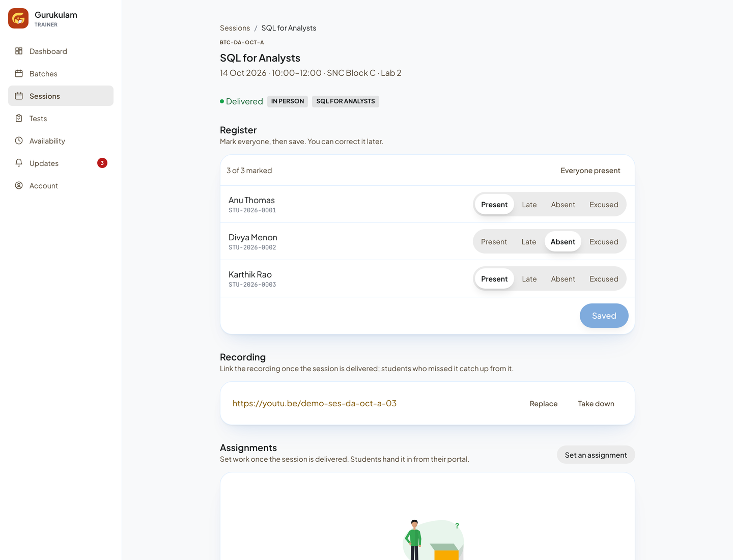
Task: Mark Karthik Rao as Absent
Action: [x=563, y=278]
